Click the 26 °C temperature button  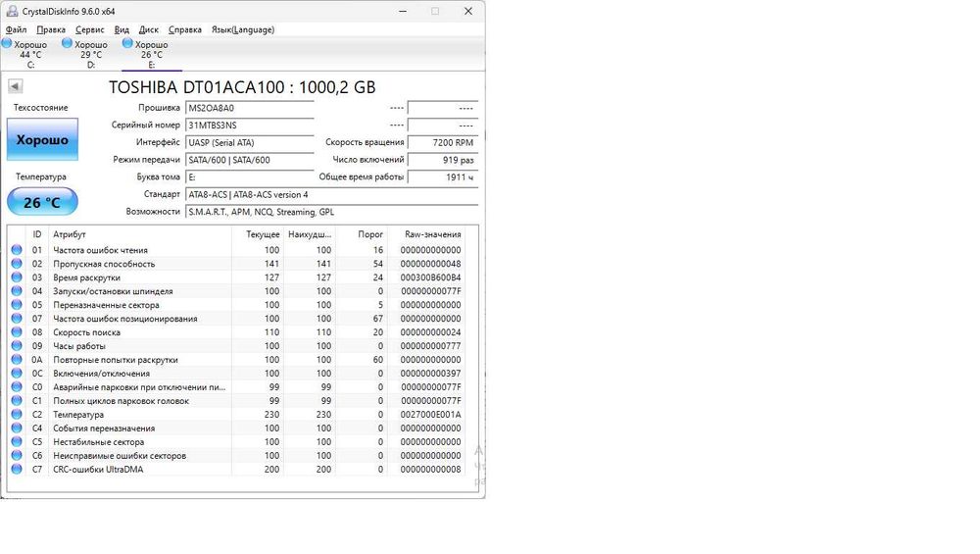point(42,202)
